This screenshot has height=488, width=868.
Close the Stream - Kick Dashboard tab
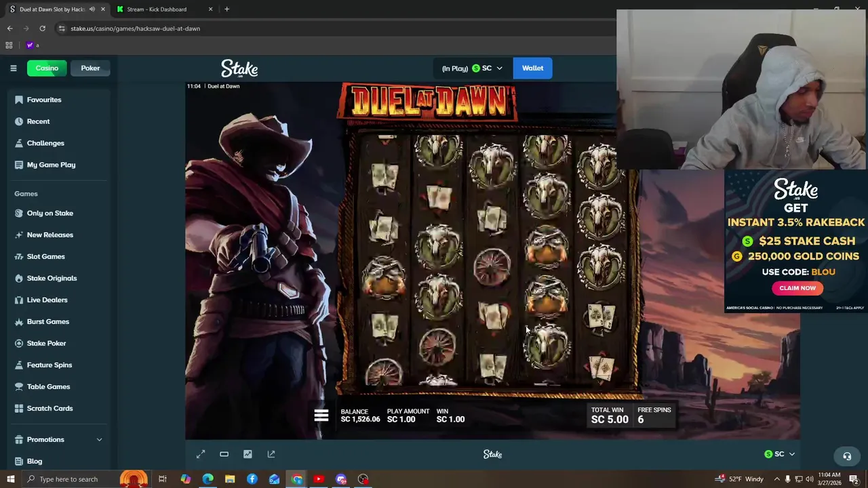210,9
